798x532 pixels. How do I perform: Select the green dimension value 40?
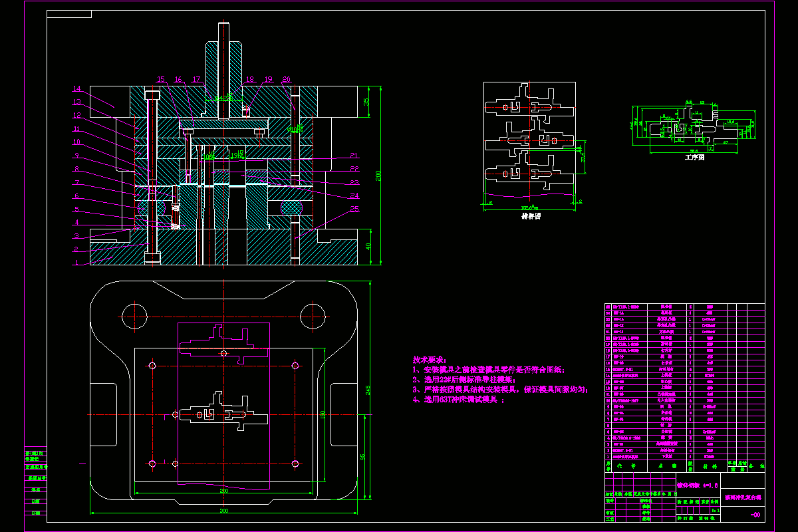tap(369, 247)
